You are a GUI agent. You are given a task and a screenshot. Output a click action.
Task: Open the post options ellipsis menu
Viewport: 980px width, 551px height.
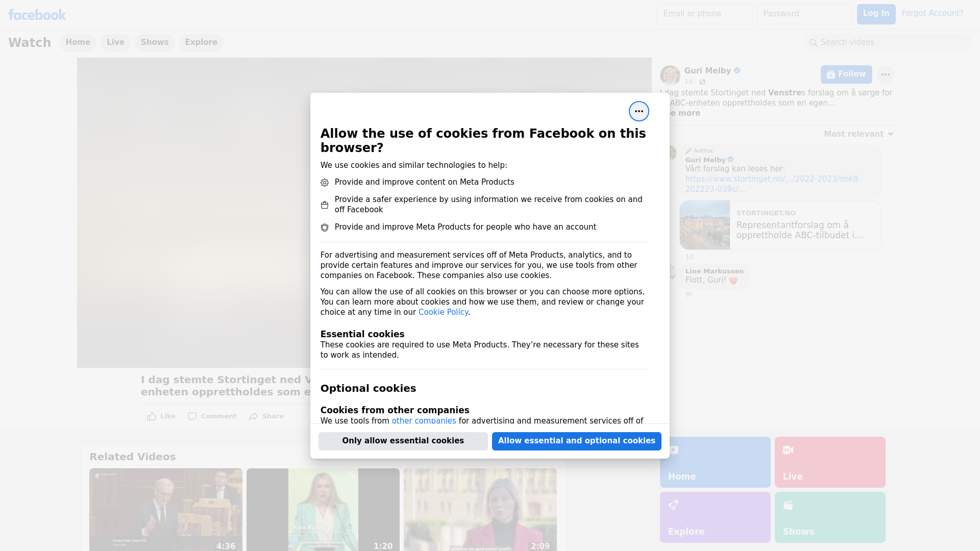click(886, 74)
